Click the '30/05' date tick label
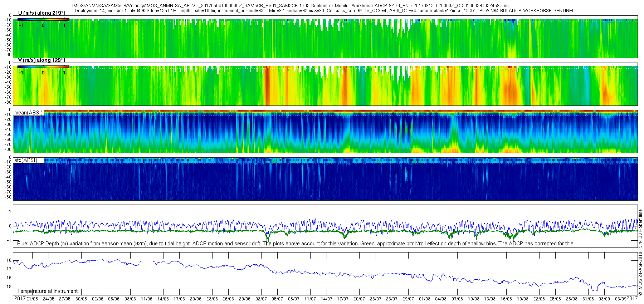This screenshot has width=644, height=304. (81, 299)
